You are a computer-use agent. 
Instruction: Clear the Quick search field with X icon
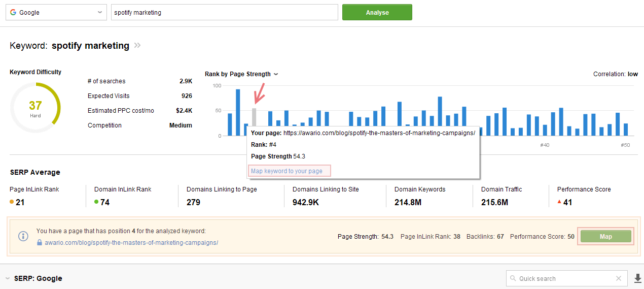click(618, 278)
